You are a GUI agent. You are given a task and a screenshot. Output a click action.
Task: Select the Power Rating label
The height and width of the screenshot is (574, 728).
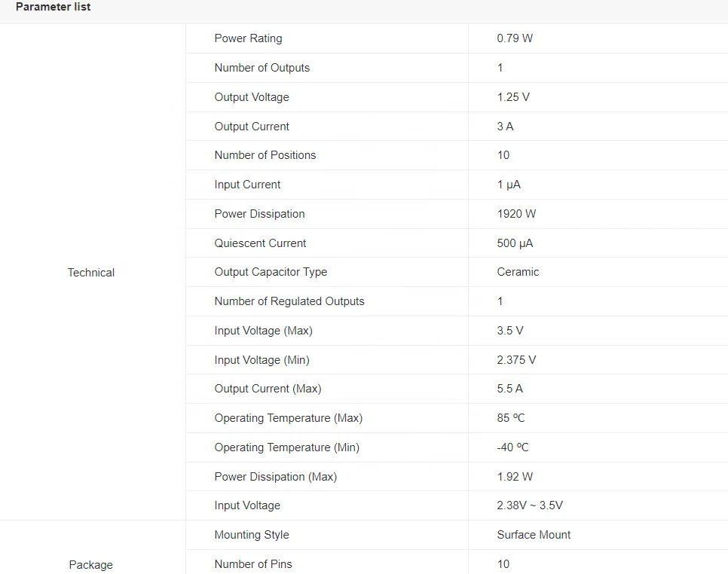[248, 38]
